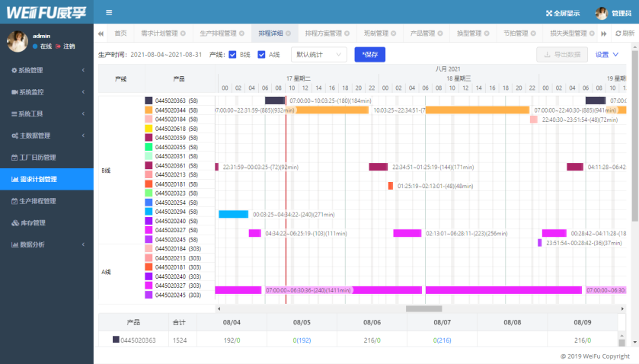Expand 系统管理 sidebar menu
The image size is (639, 364).
46,71
